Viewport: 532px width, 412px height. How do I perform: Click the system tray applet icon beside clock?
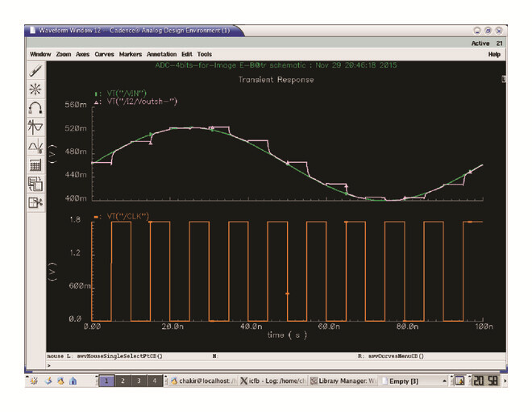coord(459,381)
